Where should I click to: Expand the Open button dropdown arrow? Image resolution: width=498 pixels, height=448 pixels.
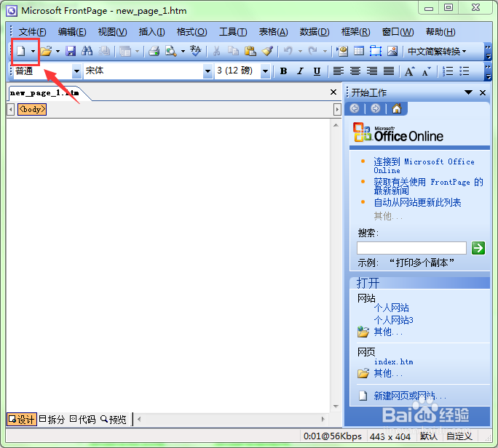58,51
